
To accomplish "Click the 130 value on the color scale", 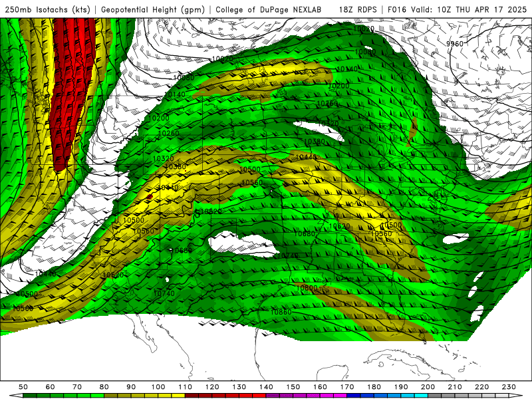I will [x=239, y=387].
